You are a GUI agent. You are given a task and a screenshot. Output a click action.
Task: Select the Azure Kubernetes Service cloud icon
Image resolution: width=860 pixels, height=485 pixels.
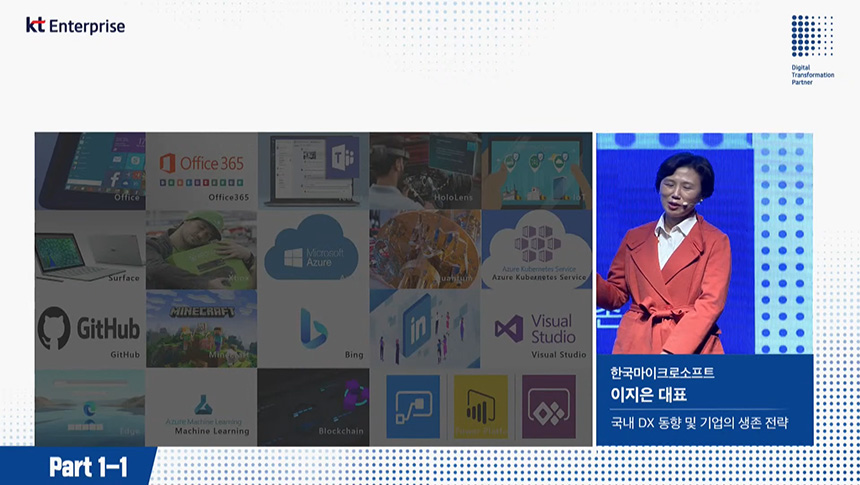click(537, 248)
